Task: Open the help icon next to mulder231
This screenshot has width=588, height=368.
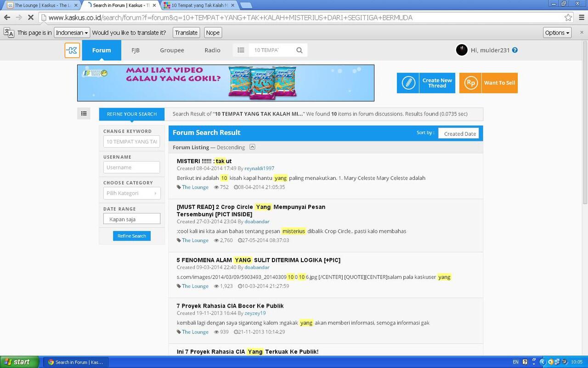Action: pyautogui.click(x=515, y=50)
